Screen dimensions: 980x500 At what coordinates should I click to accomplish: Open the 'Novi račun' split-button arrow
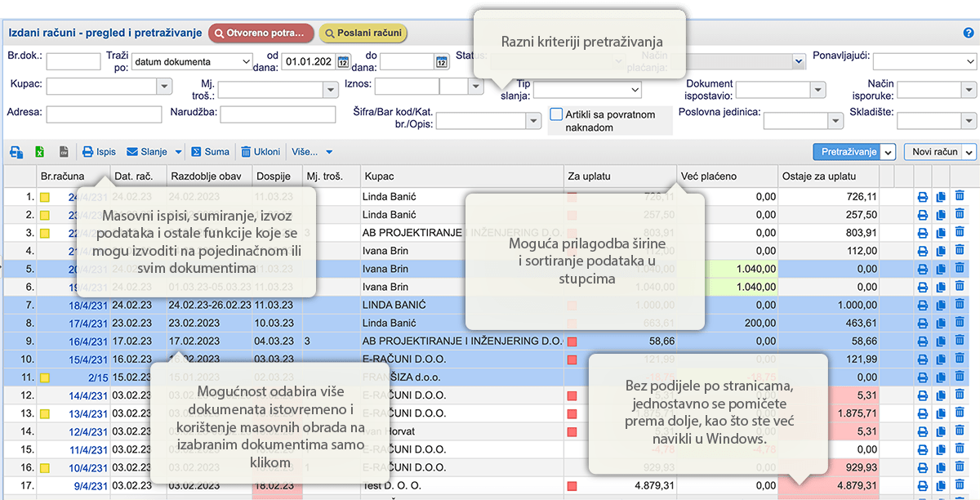[x=969, y=152]
